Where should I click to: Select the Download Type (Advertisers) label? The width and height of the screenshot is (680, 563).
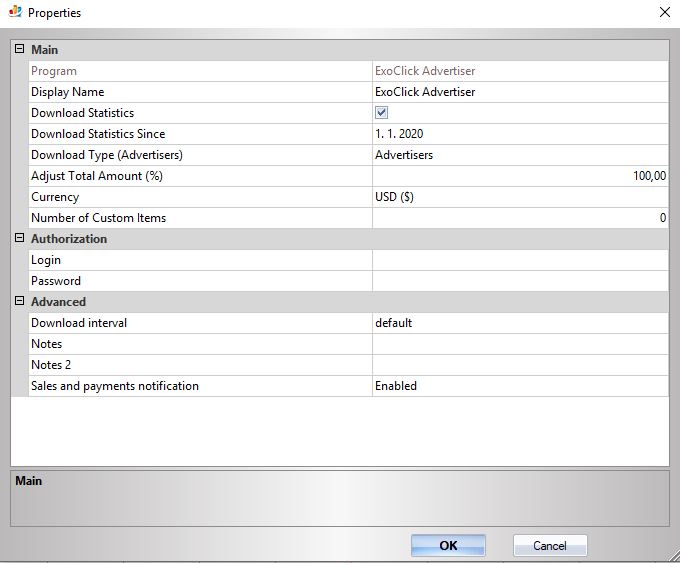coord(107,155)
